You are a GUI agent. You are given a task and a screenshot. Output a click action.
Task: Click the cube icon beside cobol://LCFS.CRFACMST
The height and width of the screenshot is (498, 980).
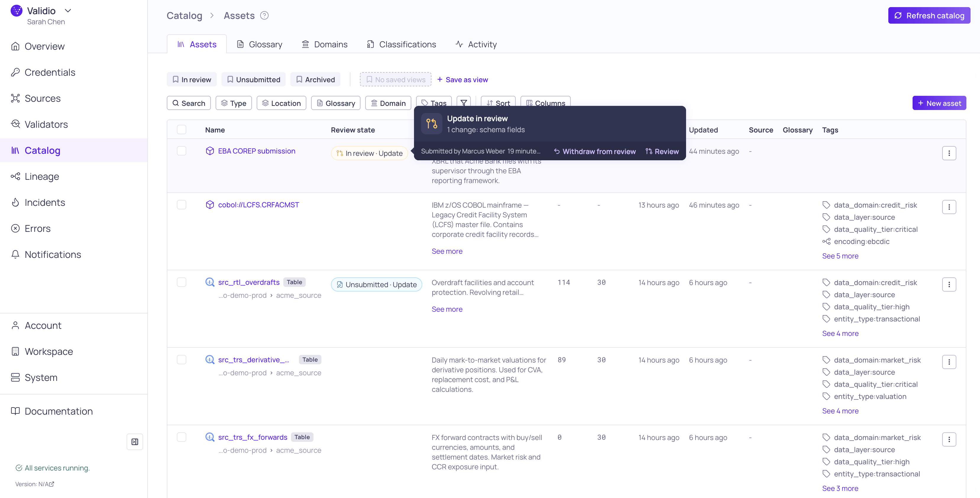210,205
